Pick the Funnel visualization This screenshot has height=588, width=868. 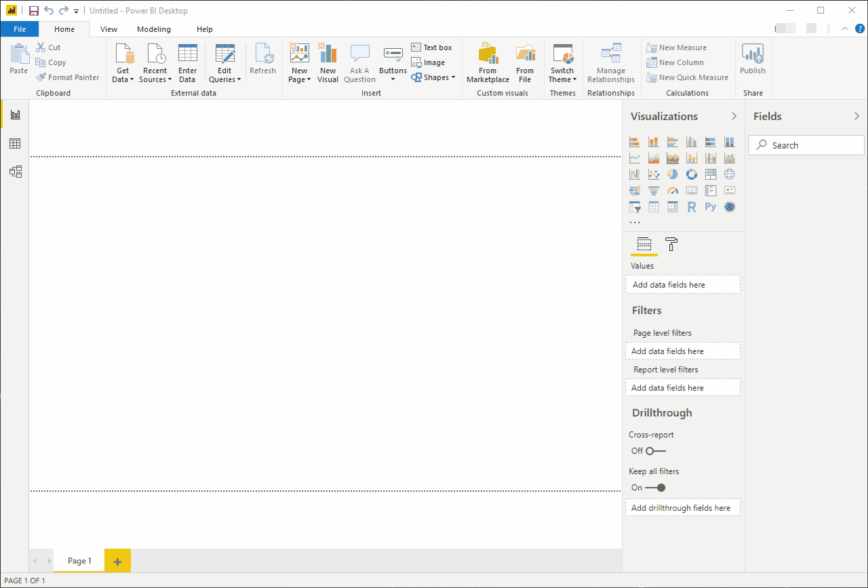point(654,191)
